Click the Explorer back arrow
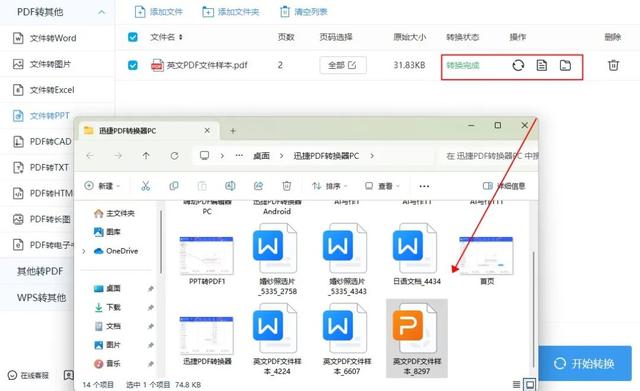640x391 pixels. (90, 156)
